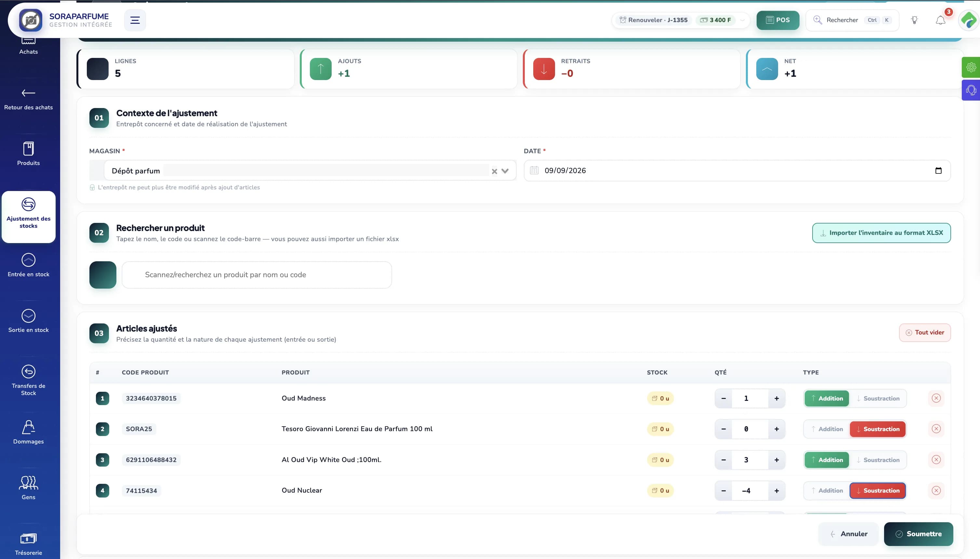Viewport: 980px width, 559px height.
Task: Decrease quantity for Oud Nuclear
Action: pyautogui.click(x=723, y=491)
